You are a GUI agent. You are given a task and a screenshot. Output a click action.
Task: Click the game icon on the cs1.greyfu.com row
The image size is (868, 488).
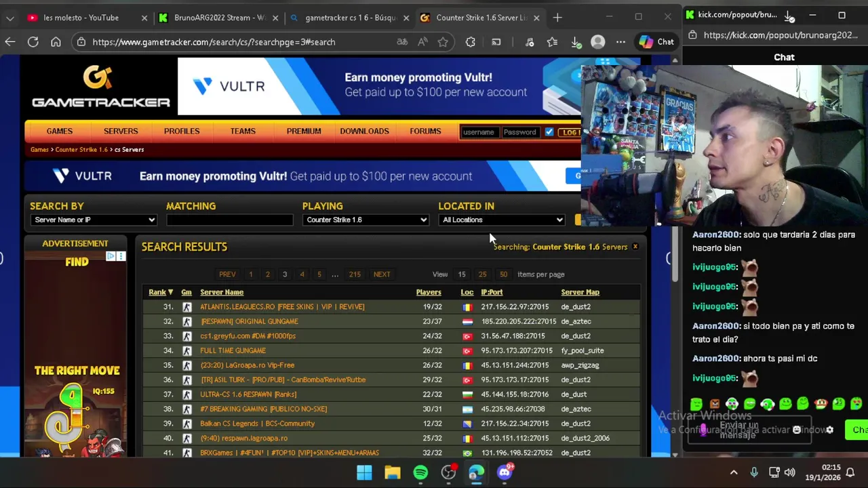tap(187, 336)
